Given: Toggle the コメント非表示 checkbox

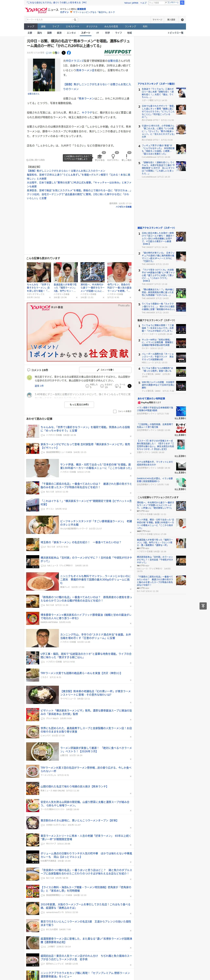Looking at the screenshot, I should pos(115,411).
